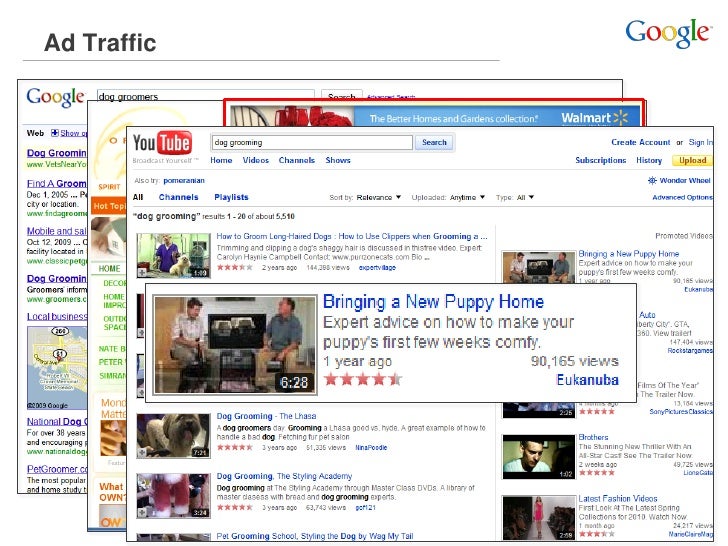Click the NinaPoodle uploader link
The width and height of the screenshot is (728, 546).
(x=370, y=448)
